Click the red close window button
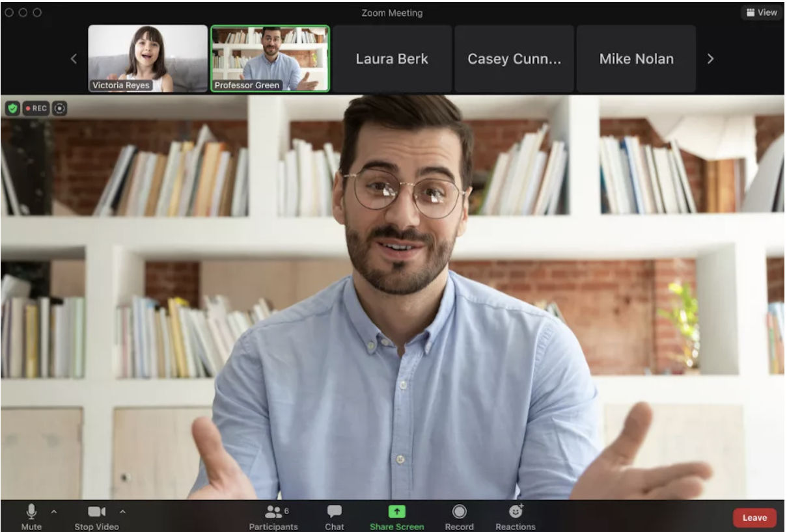Image resolution: width=787 pixels, height=532 pixels. 9,12
